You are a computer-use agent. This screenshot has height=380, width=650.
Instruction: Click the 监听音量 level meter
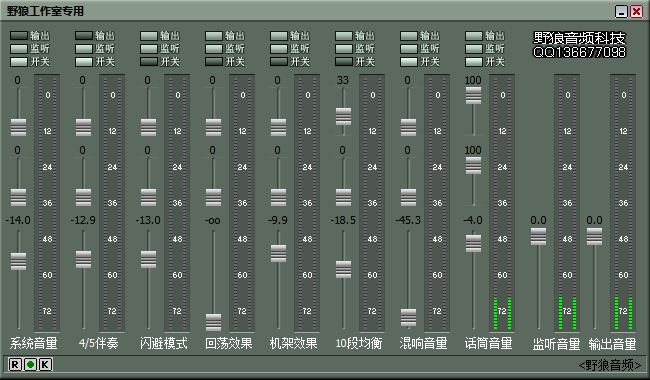pyautogui.click(x=567, y=203)
